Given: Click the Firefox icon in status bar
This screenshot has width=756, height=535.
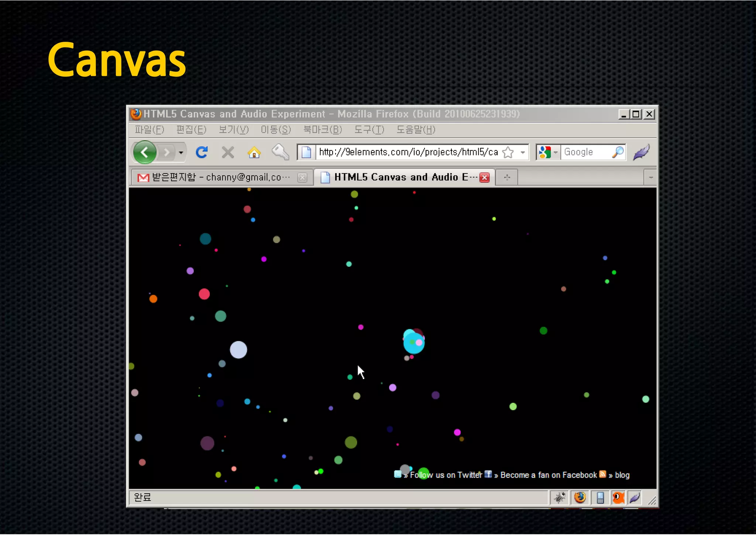Looking at the screenshot, I should point(580,498).
